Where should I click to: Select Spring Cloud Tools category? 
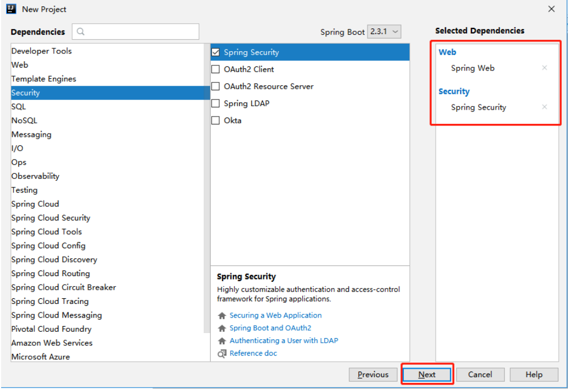coord(107,231)
